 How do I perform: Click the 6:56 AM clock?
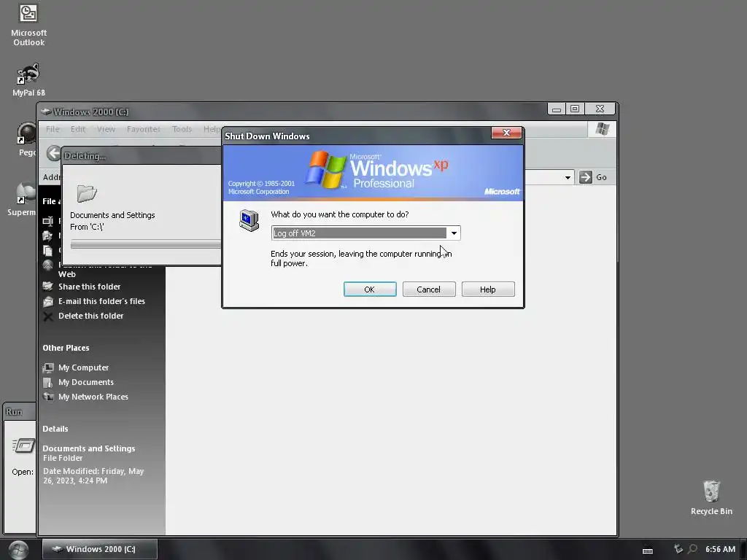click(720, 549)
